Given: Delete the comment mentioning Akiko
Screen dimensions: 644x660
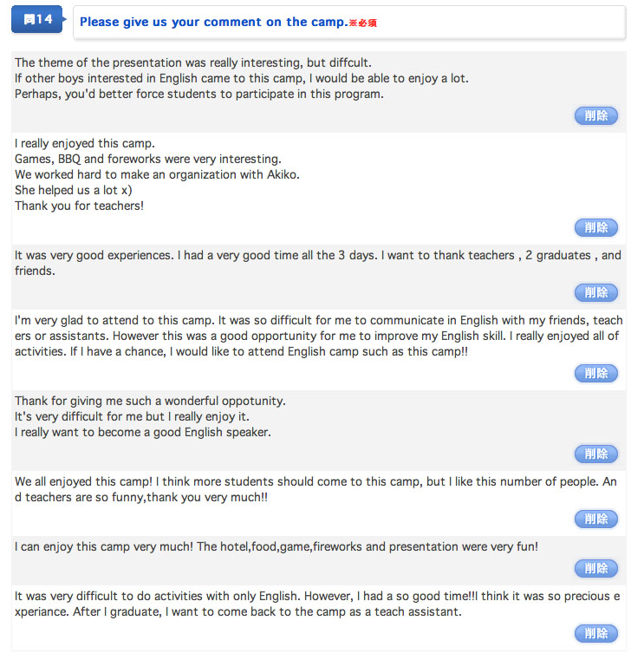Looking at the screenshot, I should click(595, 228).
